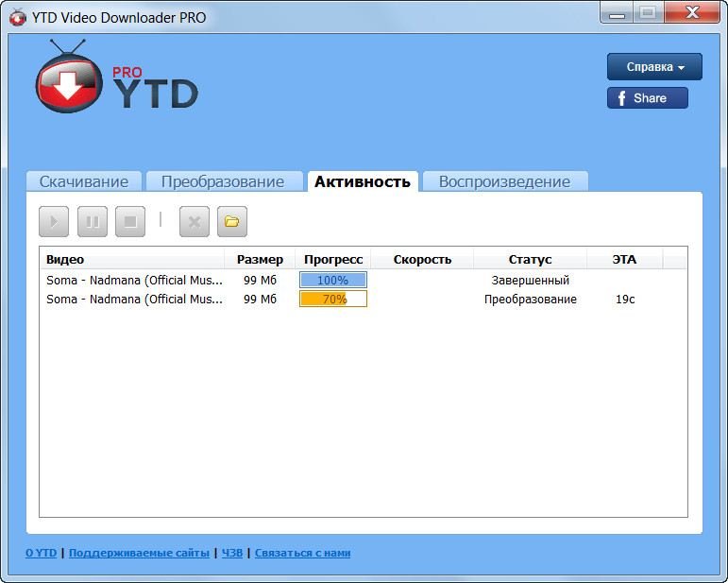Screen dimensions: 728x583
Task: Open the О YTD link
Action: (41, 553)
